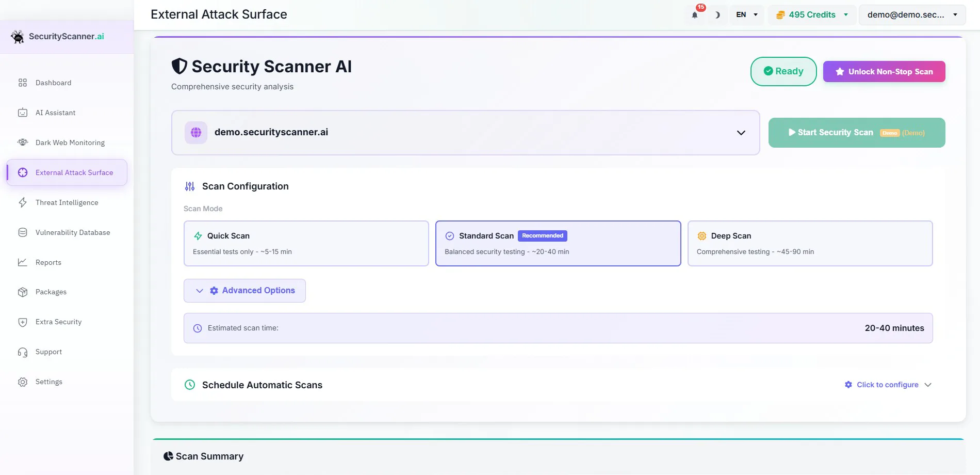
Task: Expand Click to configure for scheduled scans
Action: coord(888,385)
